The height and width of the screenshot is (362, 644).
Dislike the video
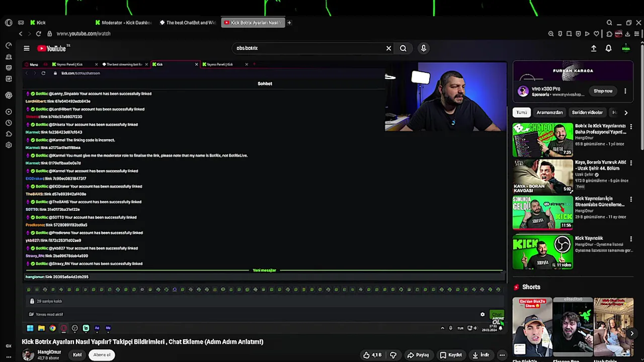(x=393, y=355)
